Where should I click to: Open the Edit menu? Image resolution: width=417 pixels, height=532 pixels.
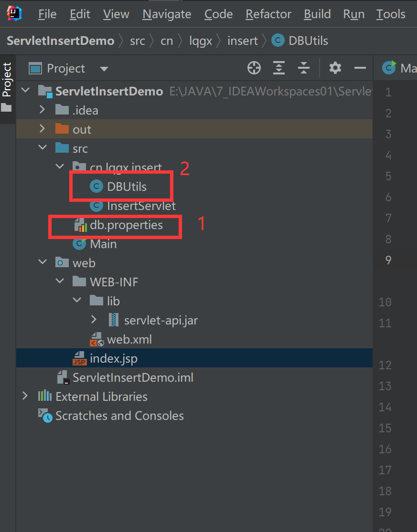pyautogui.click(x=80, y=14)
